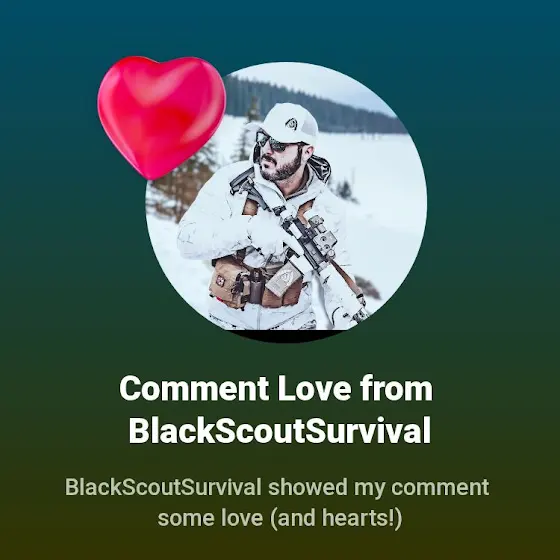This screenshot has height=560, width=560.
Task: Click the 'showed my comment' subtitle text
Action: (379, 488)
